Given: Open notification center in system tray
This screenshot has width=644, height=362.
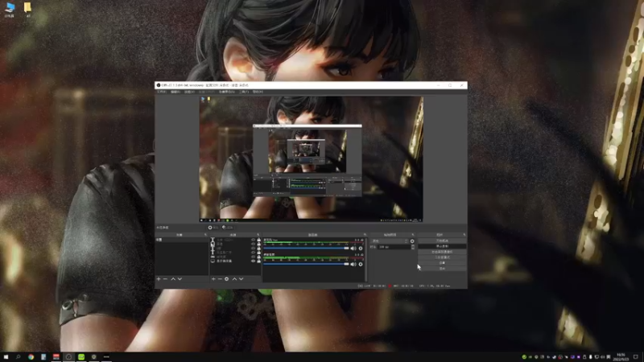Looking at the screenshot, I should [x=636, y=357].
